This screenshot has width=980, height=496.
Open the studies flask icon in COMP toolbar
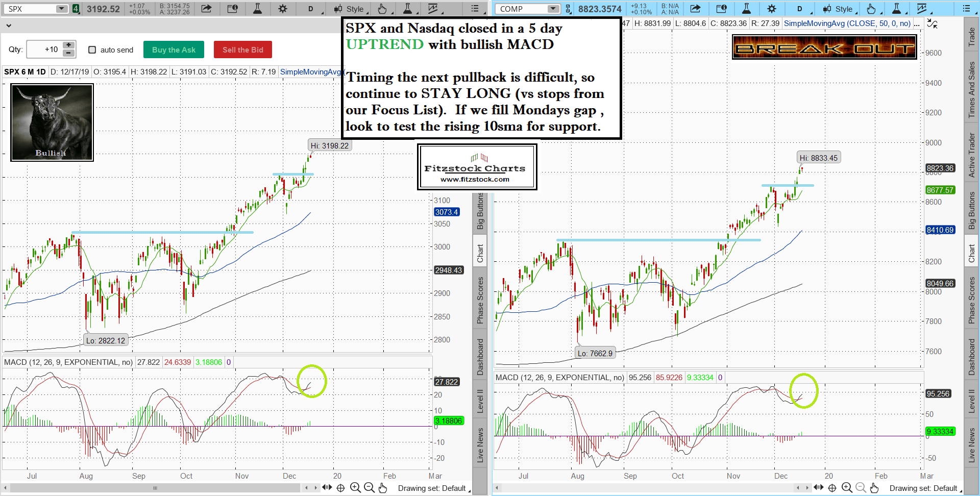coord(746,9)
